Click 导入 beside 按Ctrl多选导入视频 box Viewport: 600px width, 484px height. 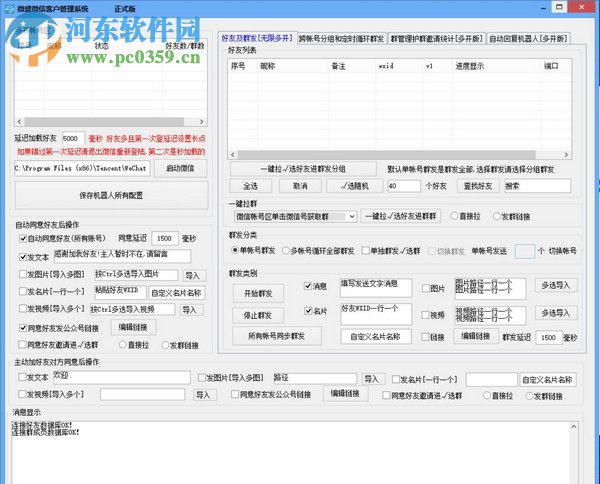coord(190,310)
